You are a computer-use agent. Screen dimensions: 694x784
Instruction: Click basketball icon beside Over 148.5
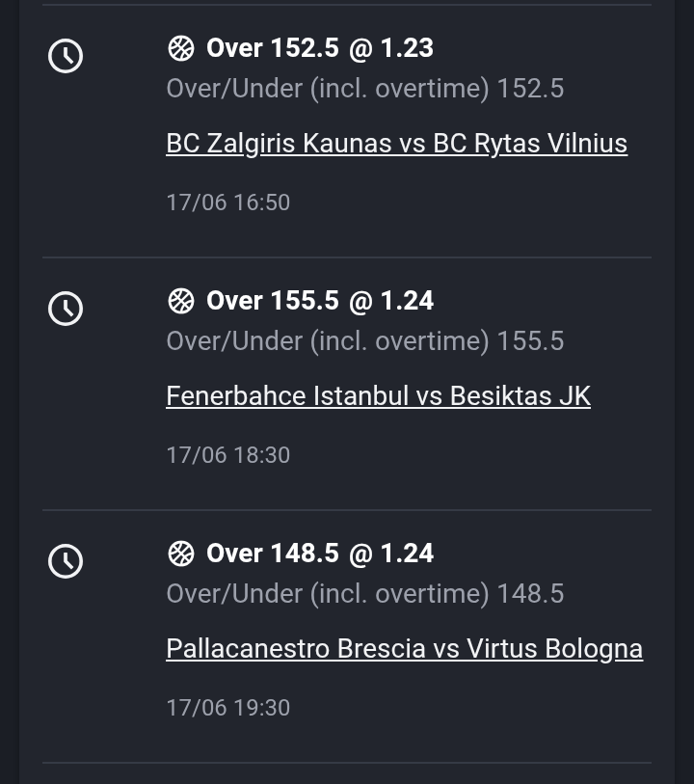coord(181,554)
